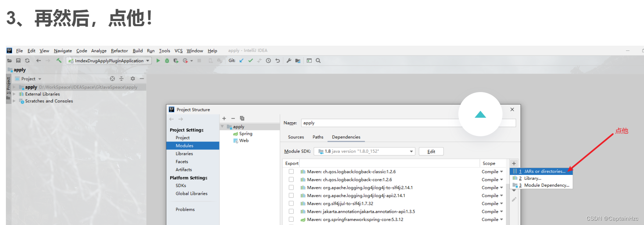Viewport: 644px width, 225px height.
Task: Check Export for jul-to-slf4j:1.7.32
Action: (x=291, y=203)
